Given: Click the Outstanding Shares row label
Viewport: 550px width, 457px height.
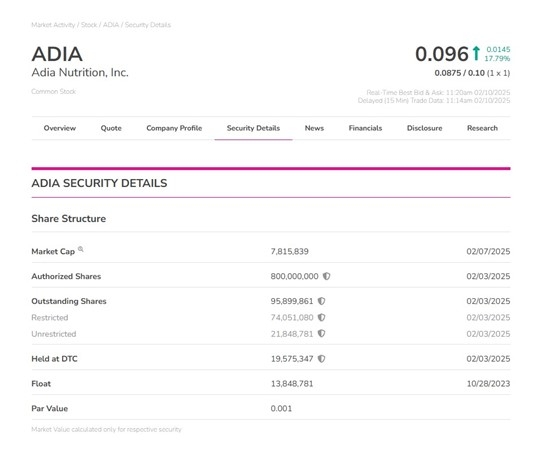Looking at the screenshot, I should 69,301.
